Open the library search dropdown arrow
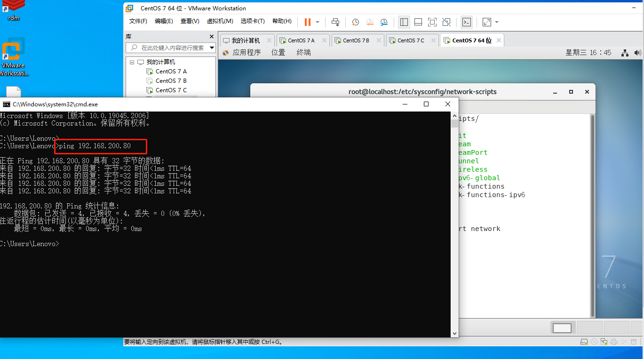Screen dimensions: 644x359 pos(212,48)
